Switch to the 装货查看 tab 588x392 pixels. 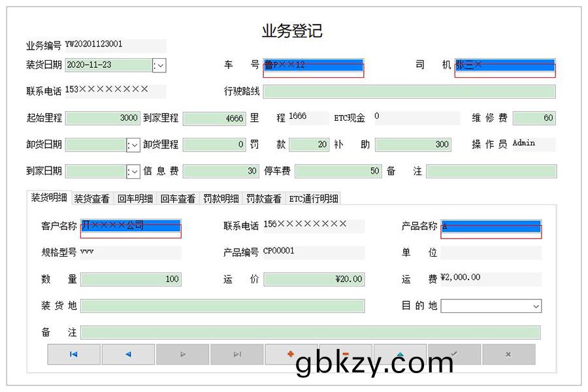coord(93,197)
